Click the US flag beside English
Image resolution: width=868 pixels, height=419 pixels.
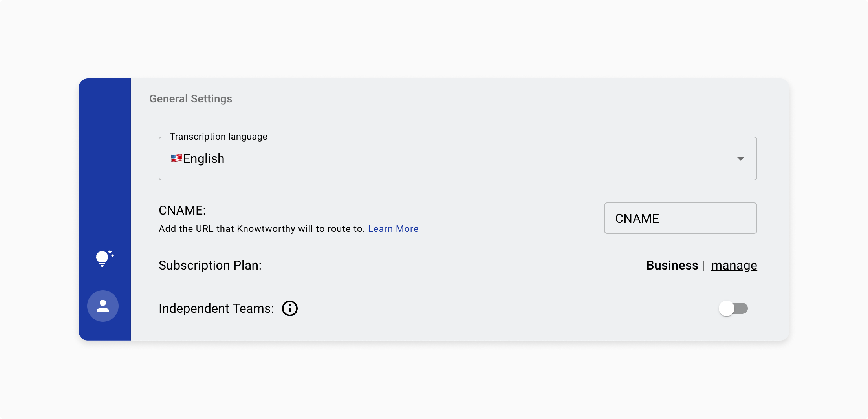point(176,158)
